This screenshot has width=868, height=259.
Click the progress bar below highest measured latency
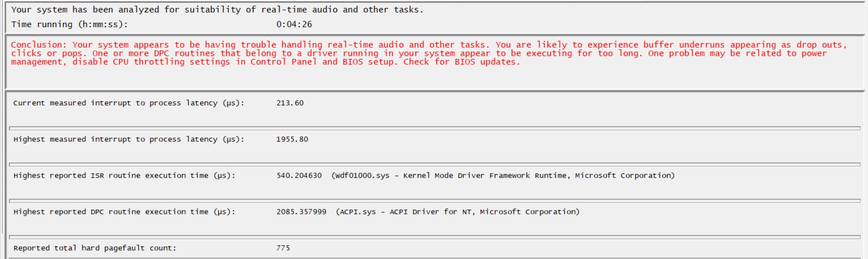pyautogui.click(x=434, y=165)
